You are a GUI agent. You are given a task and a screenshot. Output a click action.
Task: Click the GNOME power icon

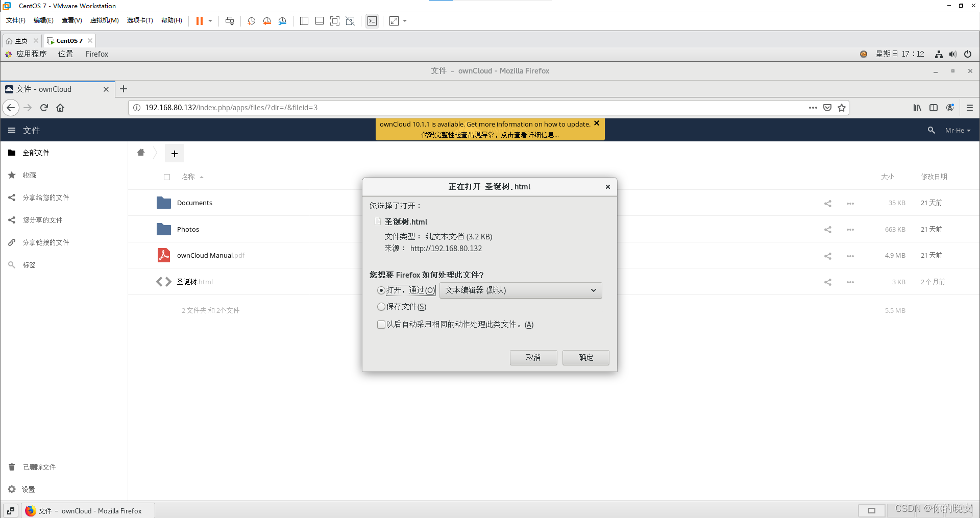pyautogui.click(x=968, y=54)
